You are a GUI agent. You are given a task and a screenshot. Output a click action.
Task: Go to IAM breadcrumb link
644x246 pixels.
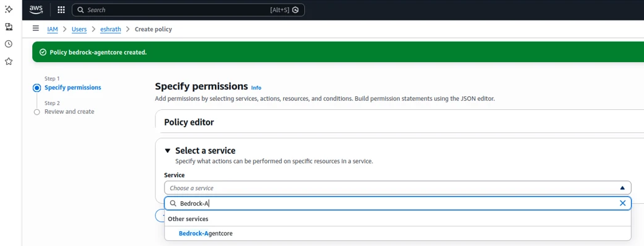[53, 29]
